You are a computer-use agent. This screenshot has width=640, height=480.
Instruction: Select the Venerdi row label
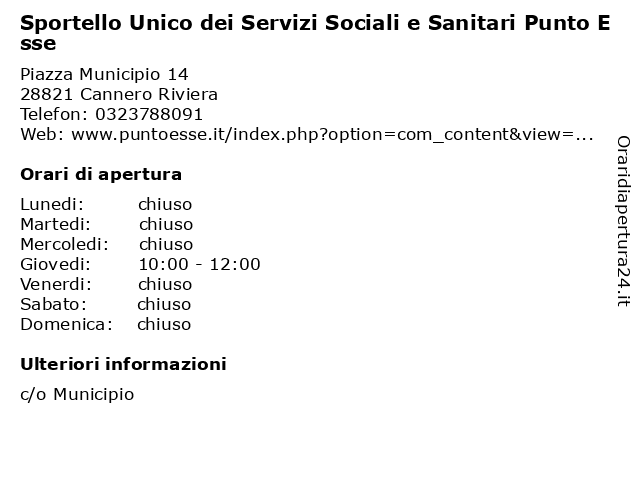[x=56, y=284]
